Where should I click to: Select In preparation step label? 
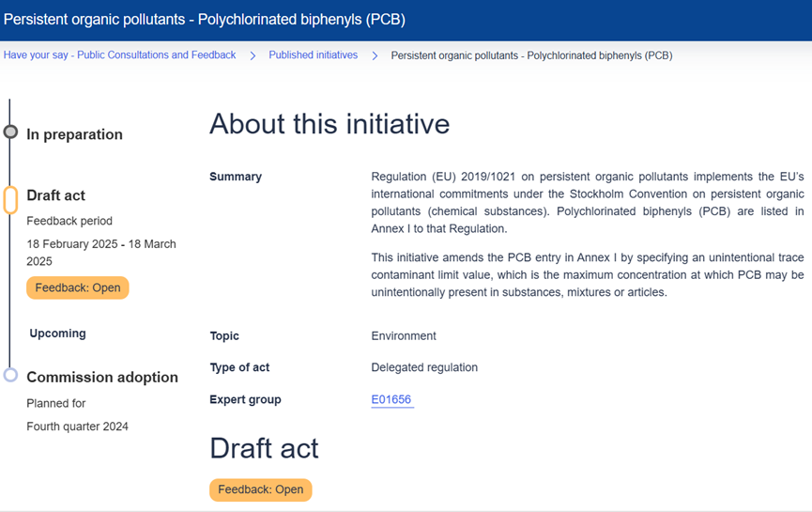pos(74,134)
